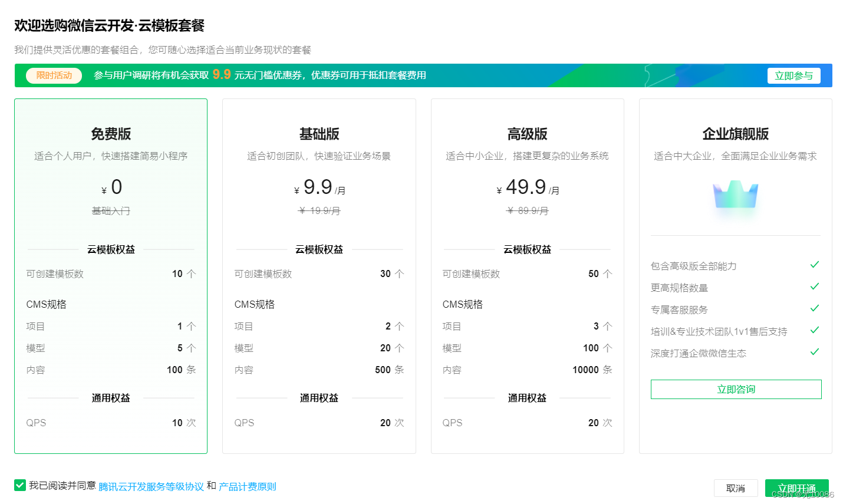Click the struck-through ¥ 89.9/月 price
The image size is (843, 504).
pos(528,210)
